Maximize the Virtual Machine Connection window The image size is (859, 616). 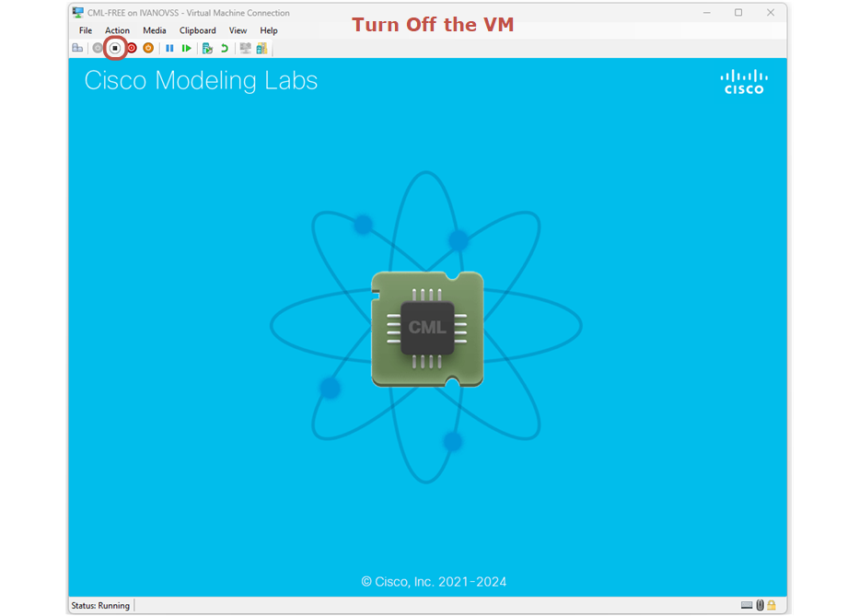(738, 13)
